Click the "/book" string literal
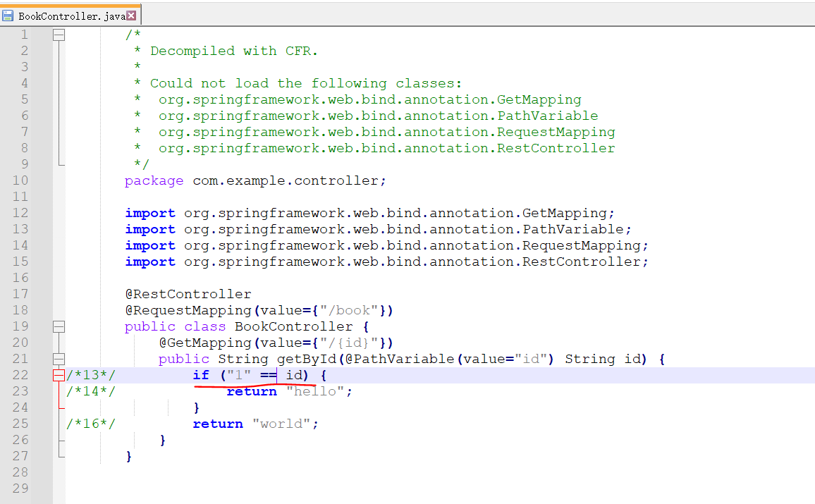The width and height of the screenshot is (815, 504). point(349,310)
